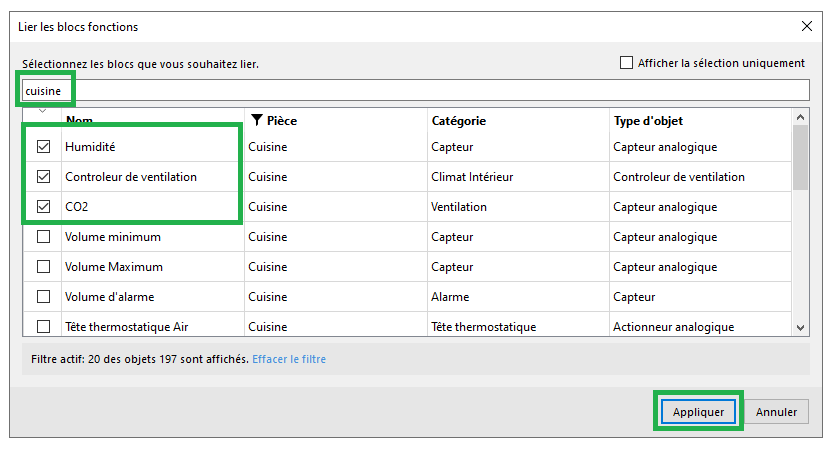Screen dimensions: 833x455
Task: Sort by the Catégorie column header
Action: (458, 121)
